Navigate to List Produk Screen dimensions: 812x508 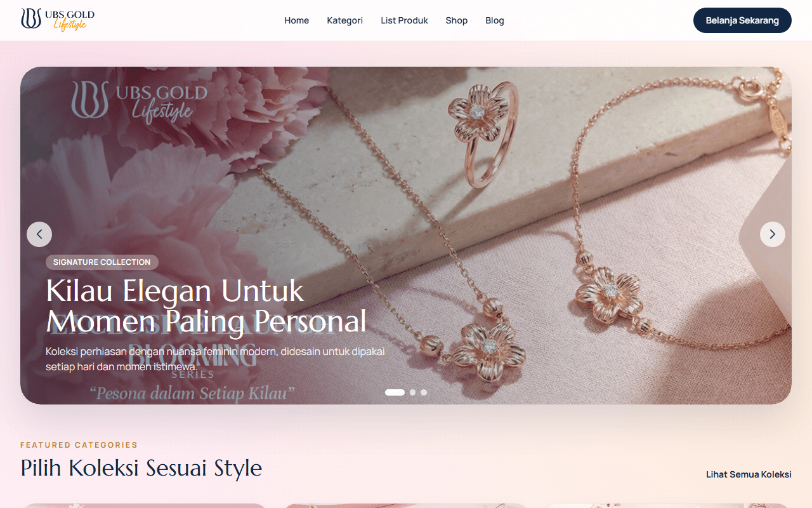tap(404, 20)
